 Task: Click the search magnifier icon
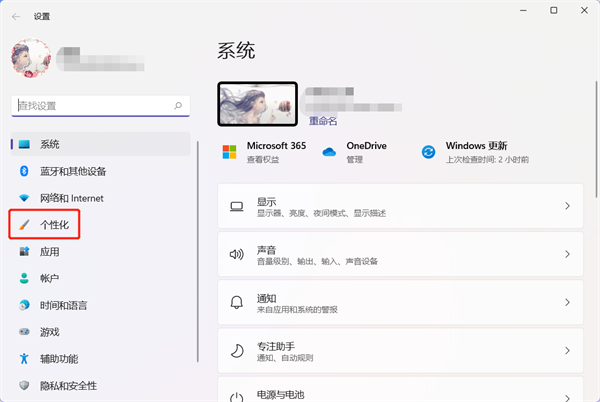click(178, 105)
